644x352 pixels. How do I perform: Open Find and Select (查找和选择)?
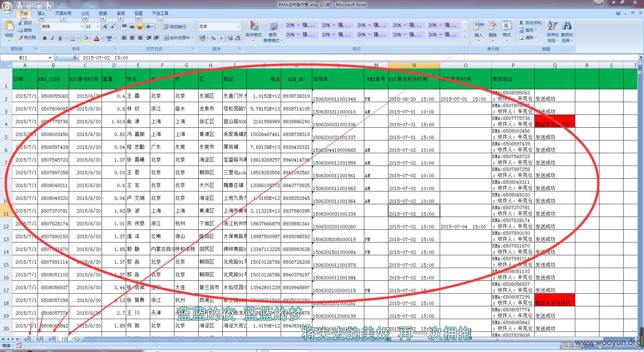[567, 31]
